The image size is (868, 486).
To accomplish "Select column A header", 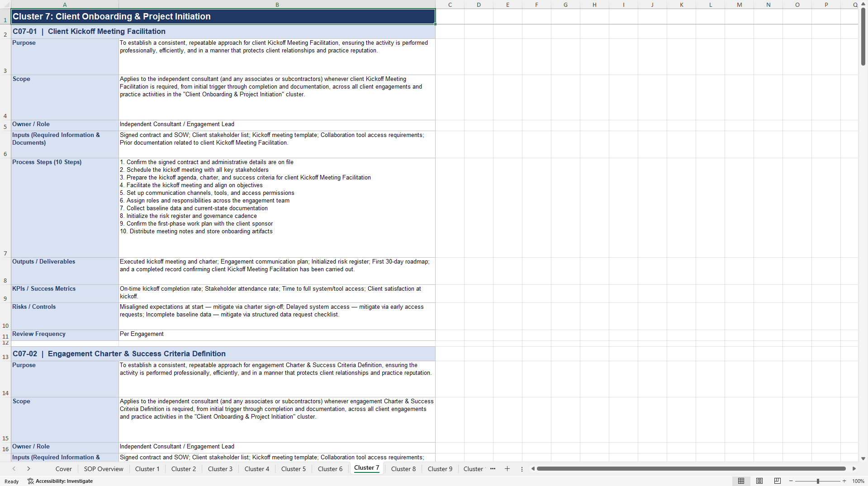I will point(65,5).
